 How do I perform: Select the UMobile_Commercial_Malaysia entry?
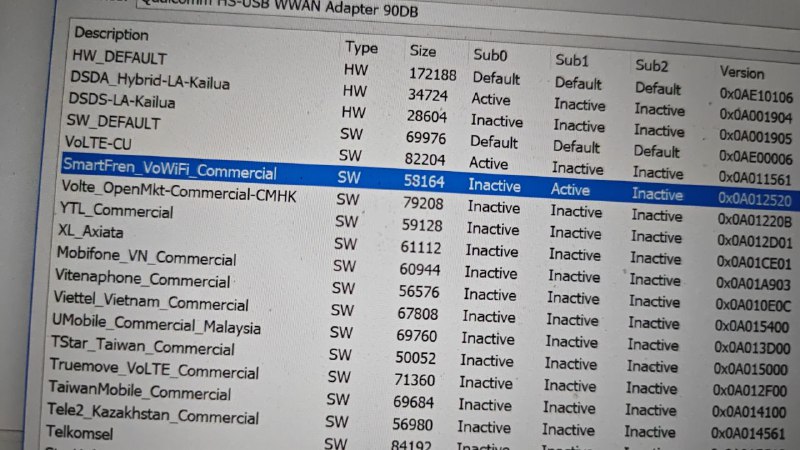pos(155,324)
